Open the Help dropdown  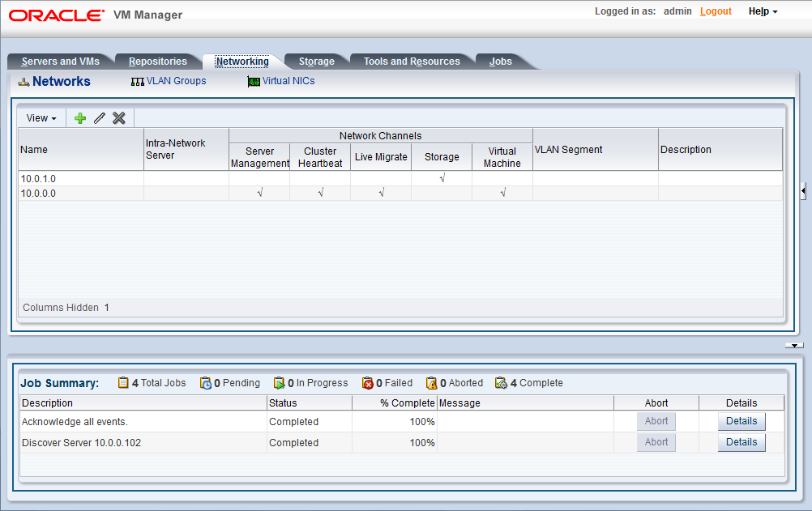pos(760,11)
